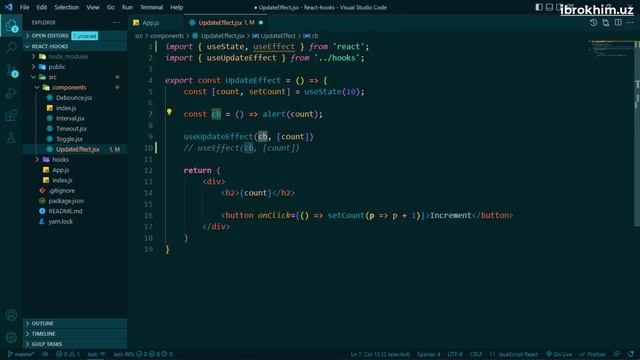
Task: Open the Run and Debug view
Action: (x=11, y=93)
